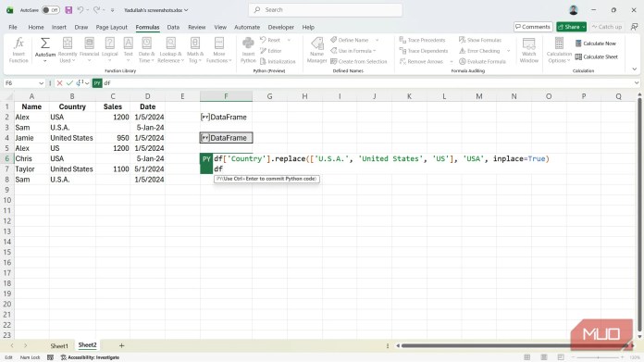This screenshot has height=362, width=644.
Task: Select column F header
Action: pos(227,96)
